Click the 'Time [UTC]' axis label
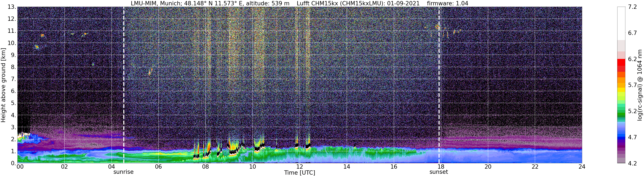The image size is (644, 177). tap(299, 173)
